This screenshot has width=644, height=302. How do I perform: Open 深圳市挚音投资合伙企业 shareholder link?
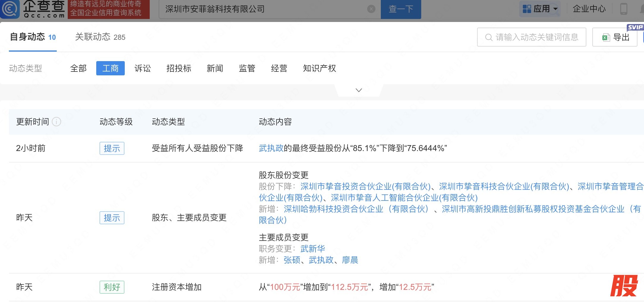pyautogui.click(x=365, y=186)
